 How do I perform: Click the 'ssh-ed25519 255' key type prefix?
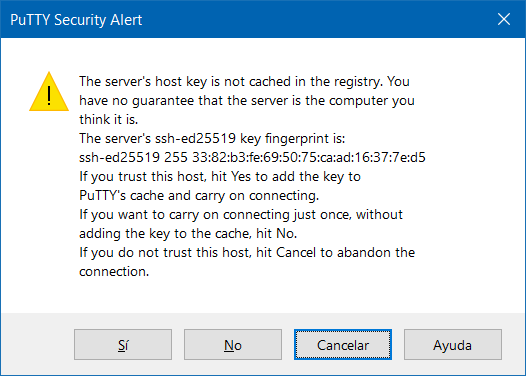pyautogui.click(x=133, y=157)
